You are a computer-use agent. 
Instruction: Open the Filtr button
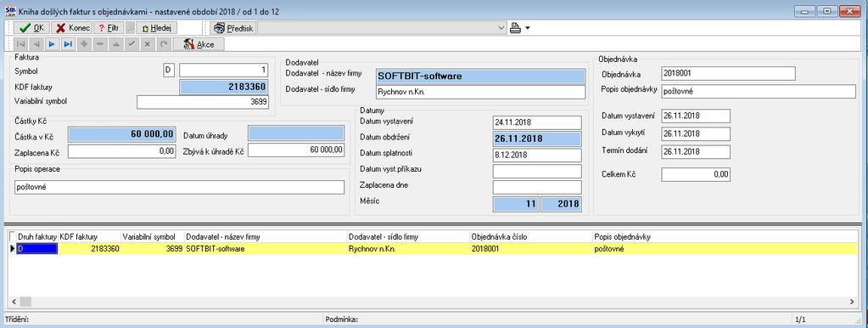pyautogui.click(x=109, y=28)
